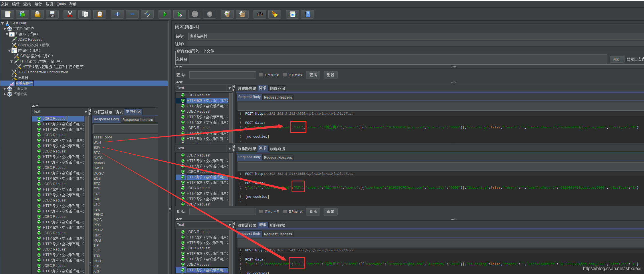Click the Cut scissors icon
The width and height of the screenshot is (644, 274).
70,14
